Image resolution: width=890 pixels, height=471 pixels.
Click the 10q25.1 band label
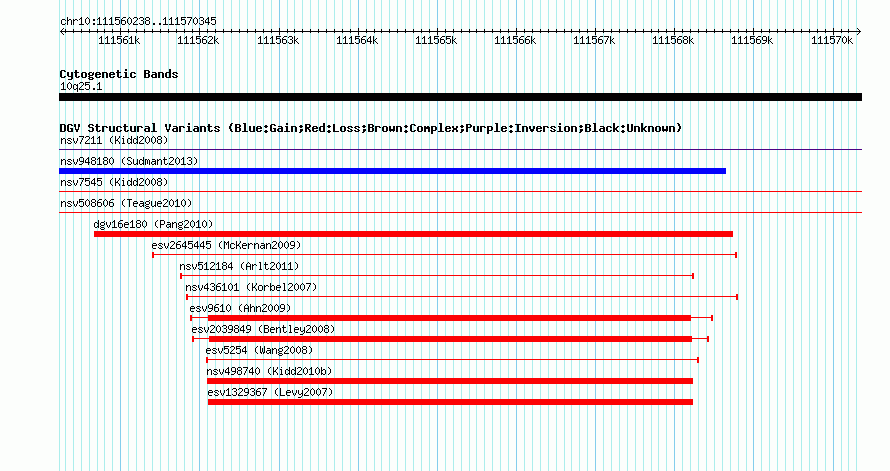coord(81,86)
